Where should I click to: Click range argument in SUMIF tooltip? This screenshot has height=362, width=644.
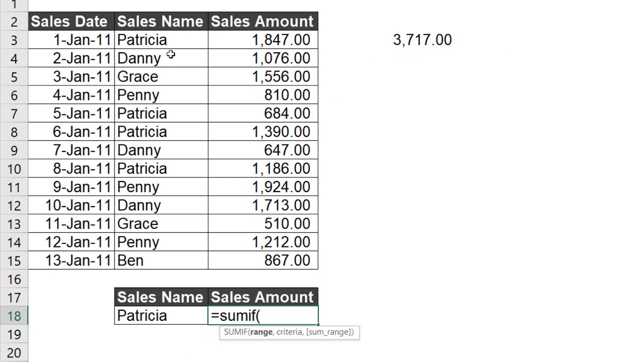point(261,332)
